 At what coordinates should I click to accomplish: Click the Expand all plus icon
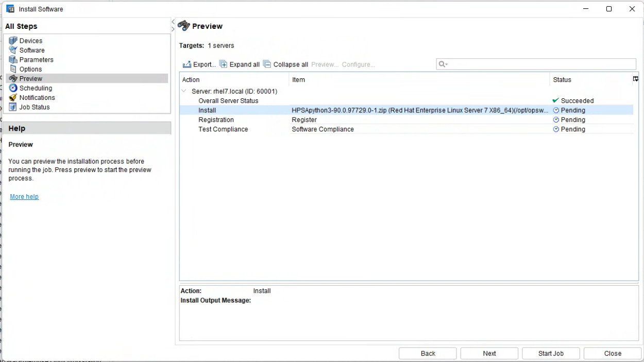(x=223, y=64)
